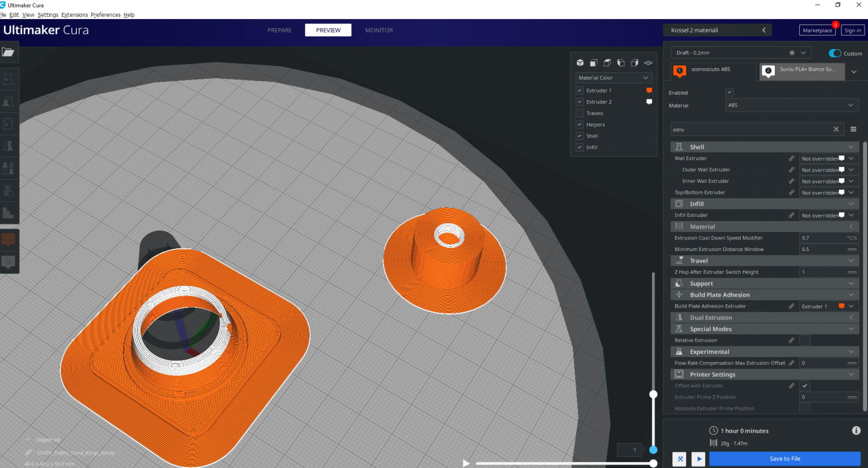Select the Per Model Settings tool

[x=9, y=167]
